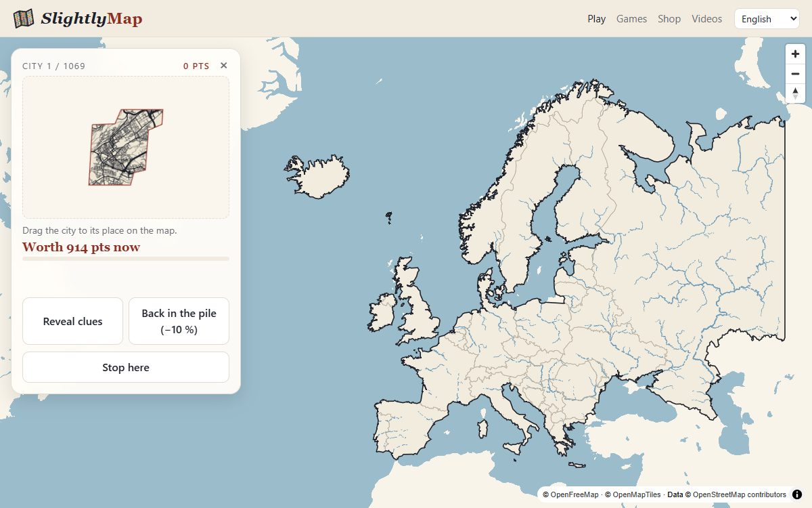Click the Stop here button
The height and width of the screenshot is (508, 812).
(x=126, y=367)
